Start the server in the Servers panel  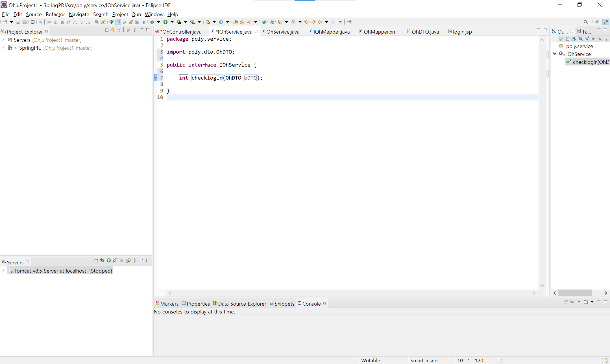pos(109,260)
